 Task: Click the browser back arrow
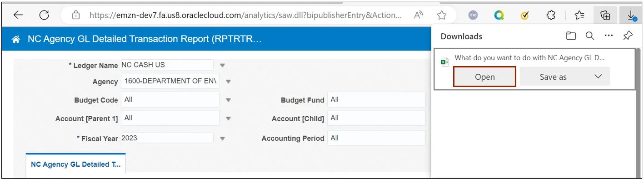[18, 15]
